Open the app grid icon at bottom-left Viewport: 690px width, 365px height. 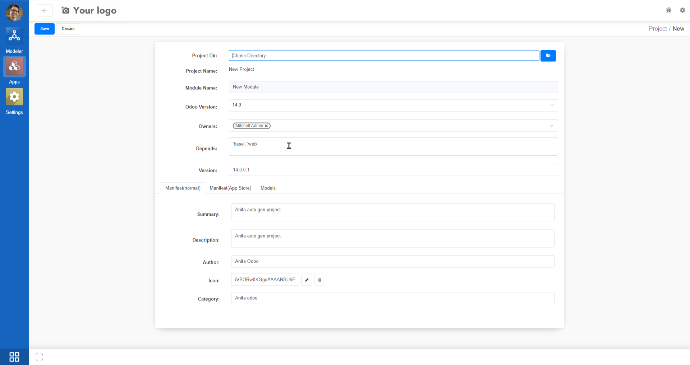click(14, 357)
